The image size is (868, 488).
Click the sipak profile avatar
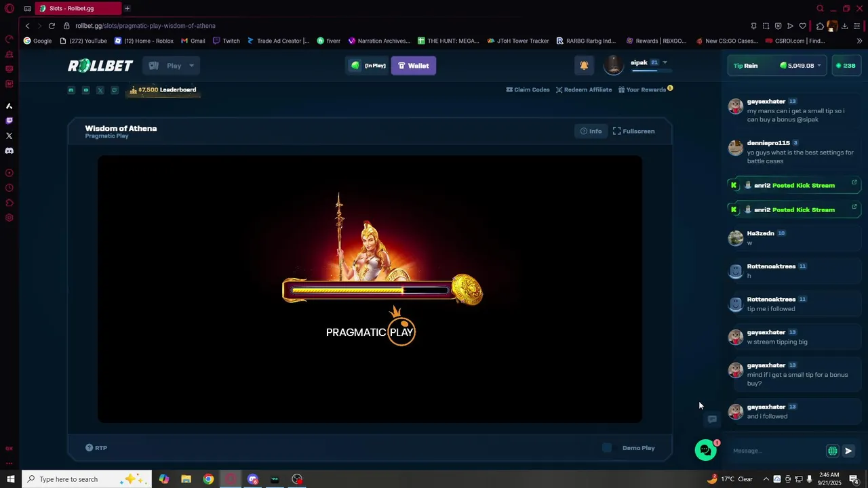pyautogui.click(x=614, y=65)
